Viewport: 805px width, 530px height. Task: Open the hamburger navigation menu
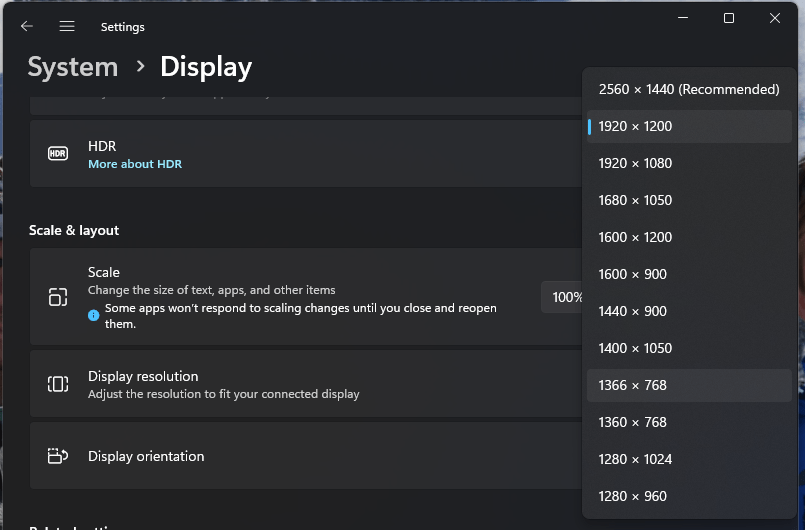67,26
